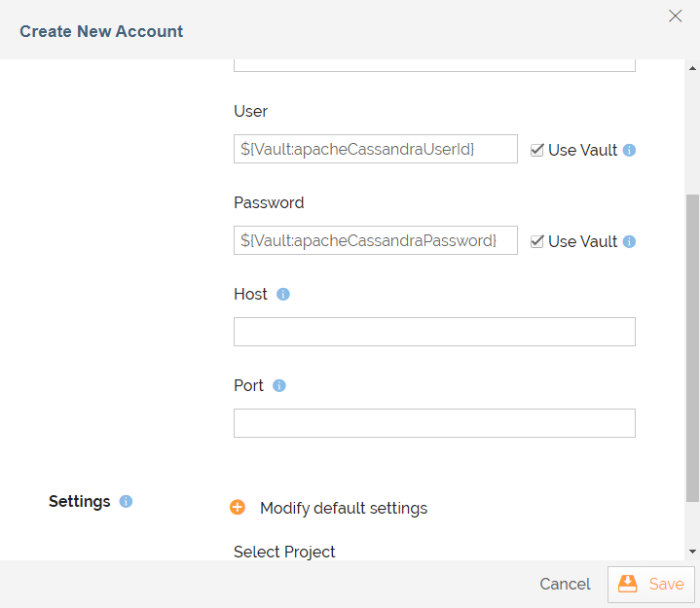Click orange plus icon for default settings
Screen dimensions: 700x608
(x=238, y=508)
